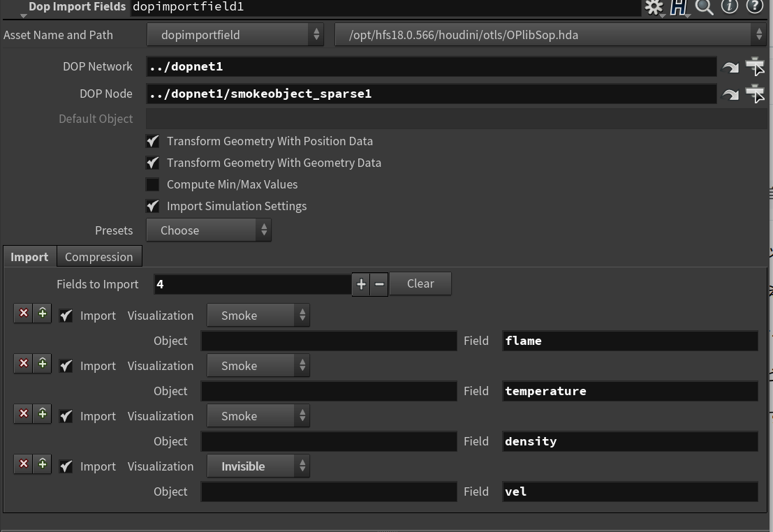This screenshot has width=773, height=532.
Task: Click the Fields to Import count field
Action: click(x=252, y=284)
